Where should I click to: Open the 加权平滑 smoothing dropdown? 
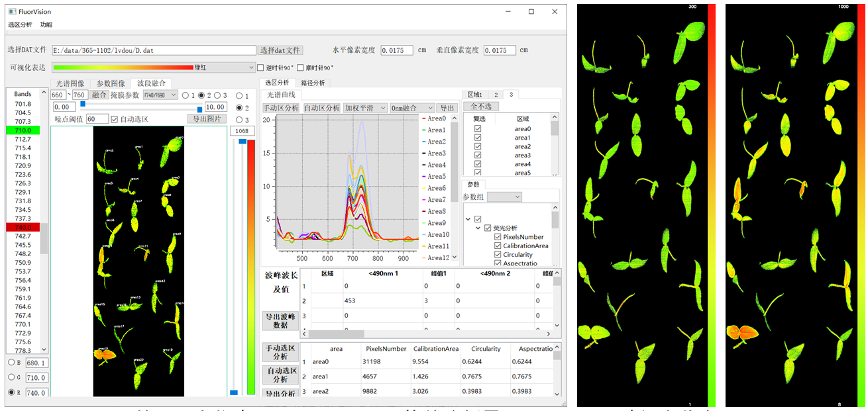pyautogui.click(x=364, y=108)
